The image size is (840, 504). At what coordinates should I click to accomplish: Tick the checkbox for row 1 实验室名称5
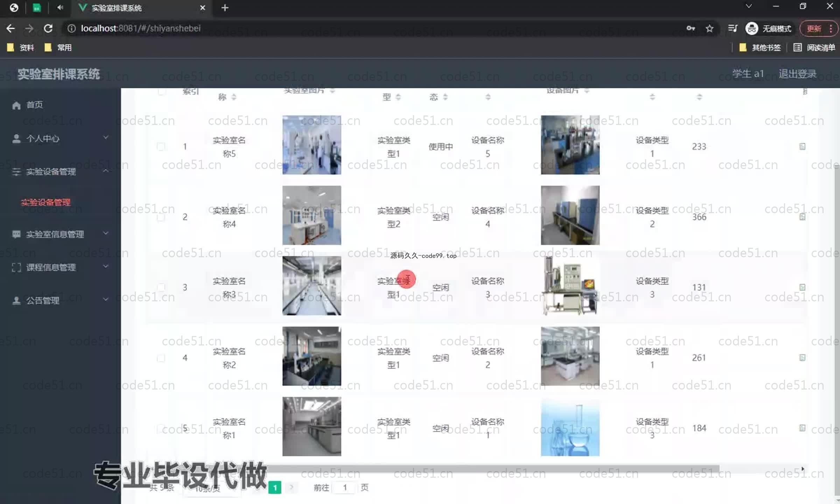point(161,147)
